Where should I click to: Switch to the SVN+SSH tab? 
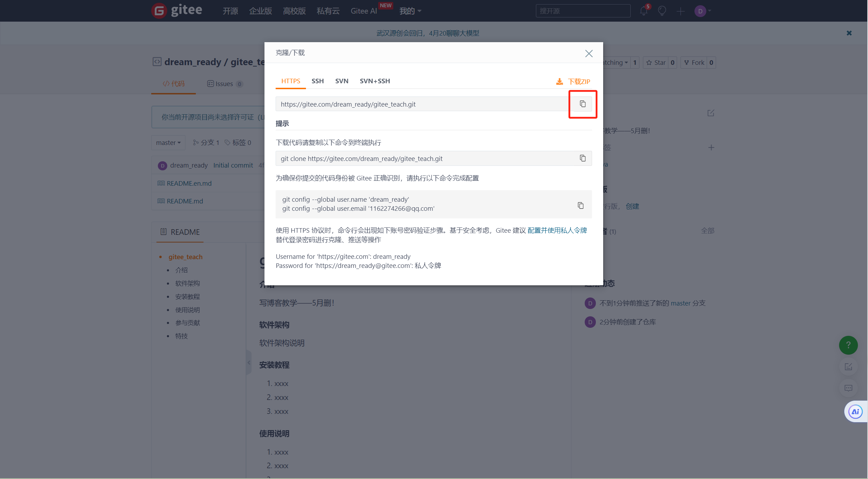375,81
